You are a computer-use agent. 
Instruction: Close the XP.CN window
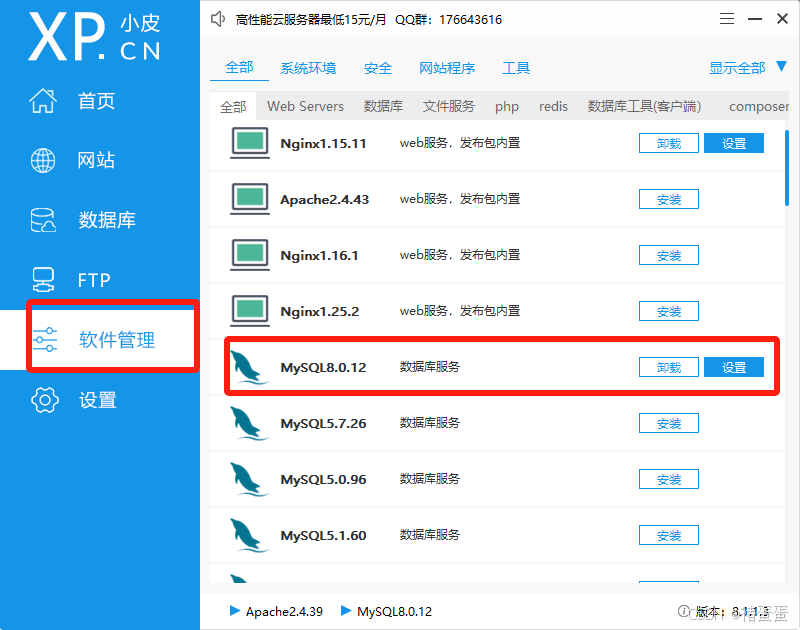point(782,19)
